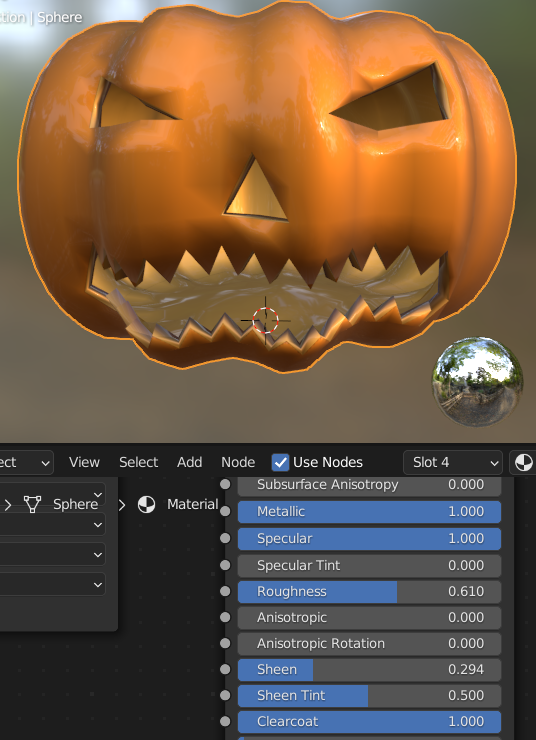This screenshot has height=740, width=536.
Task: Click the Specular Tint value field
Action: coord(369,565)
